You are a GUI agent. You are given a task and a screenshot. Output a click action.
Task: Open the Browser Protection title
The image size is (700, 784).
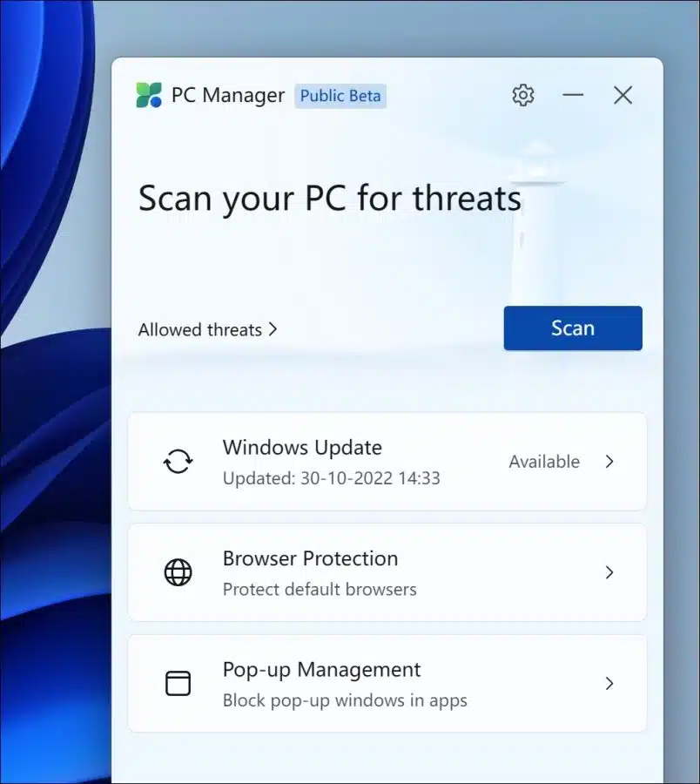(310, 558)
